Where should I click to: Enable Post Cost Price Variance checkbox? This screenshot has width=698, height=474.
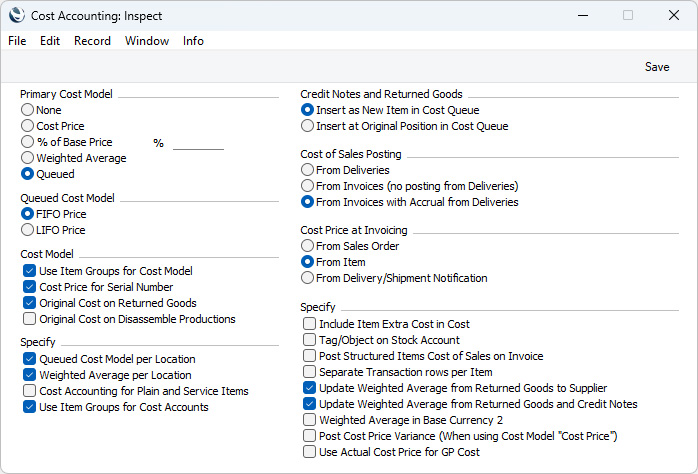pyautogui.click(x=309, y=436)
